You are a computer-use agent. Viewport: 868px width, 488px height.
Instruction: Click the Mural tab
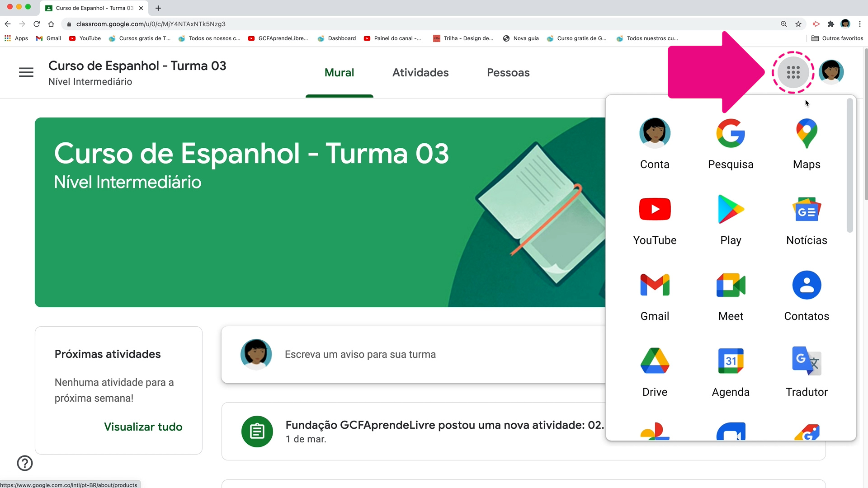(x=339, y=73)
